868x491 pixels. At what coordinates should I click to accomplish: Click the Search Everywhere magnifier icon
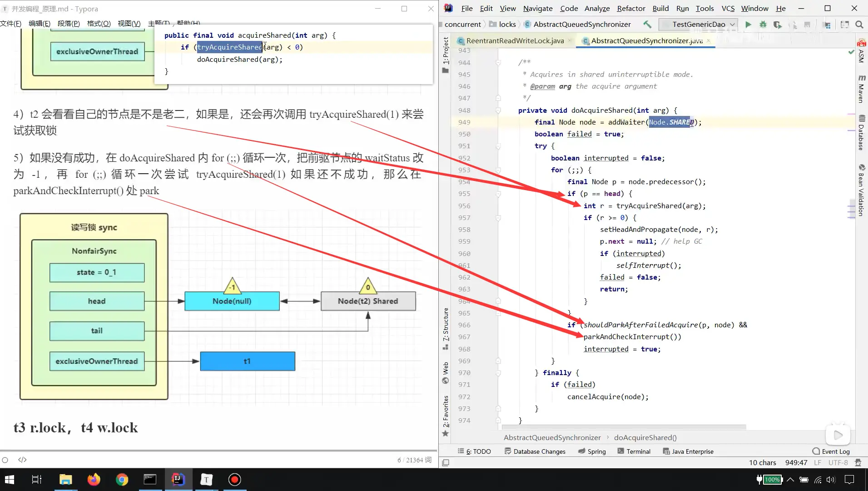859,24
